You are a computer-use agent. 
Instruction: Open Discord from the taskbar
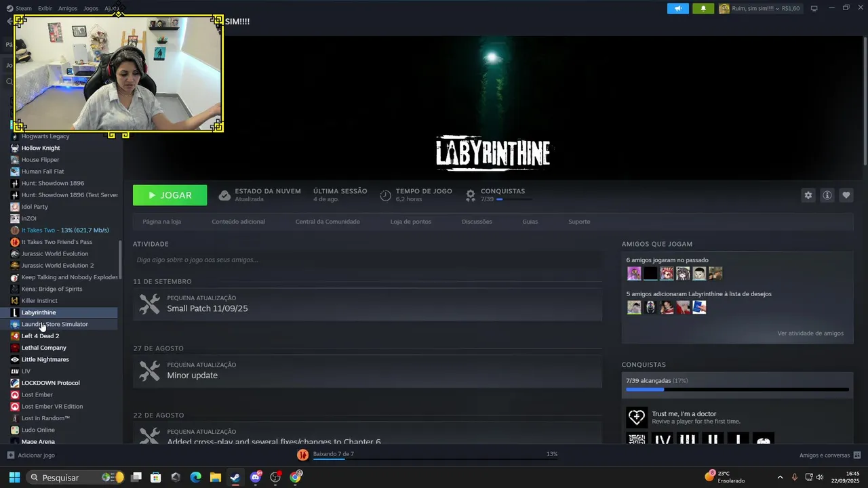click(256, 477)
